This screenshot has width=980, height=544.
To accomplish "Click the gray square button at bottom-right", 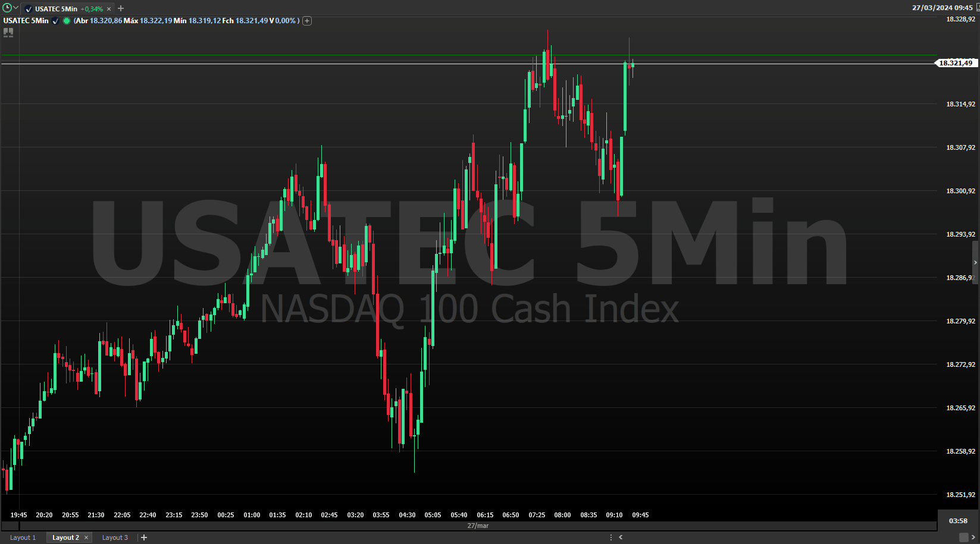I will [x=964, y=537].
